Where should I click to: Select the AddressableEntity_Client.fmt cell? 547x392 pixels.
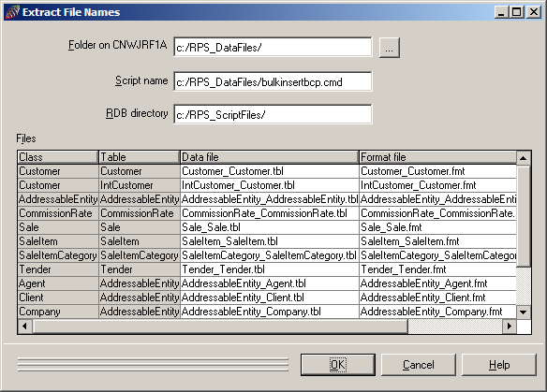tap(437, 298)
